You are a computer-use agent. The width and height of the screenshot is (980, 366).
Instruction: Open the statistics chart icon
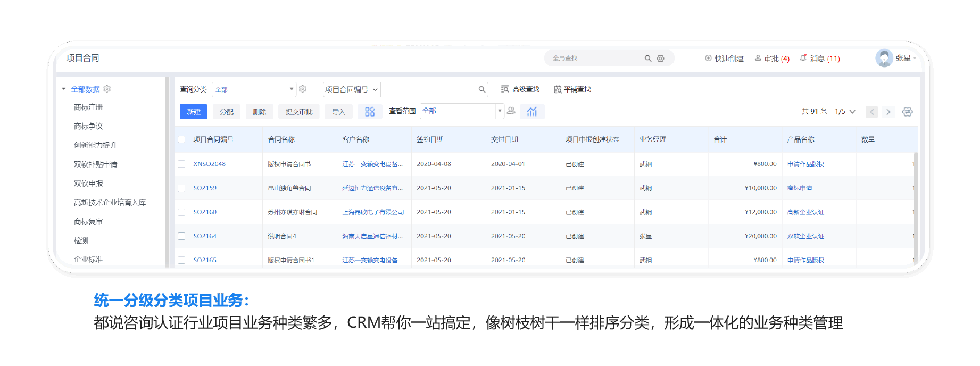pyautogui.click(x=532, y=112)
